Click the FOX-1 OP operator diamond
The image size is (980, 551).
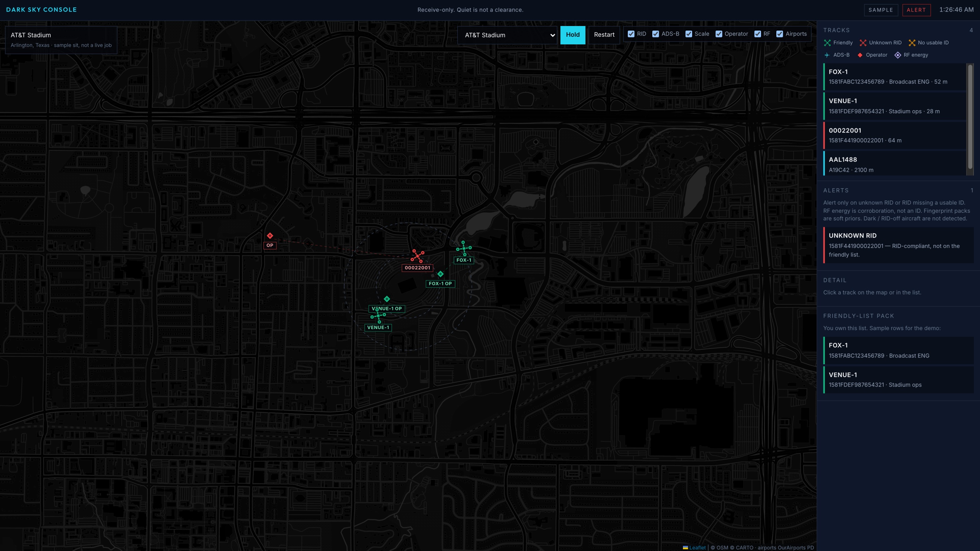440,274
